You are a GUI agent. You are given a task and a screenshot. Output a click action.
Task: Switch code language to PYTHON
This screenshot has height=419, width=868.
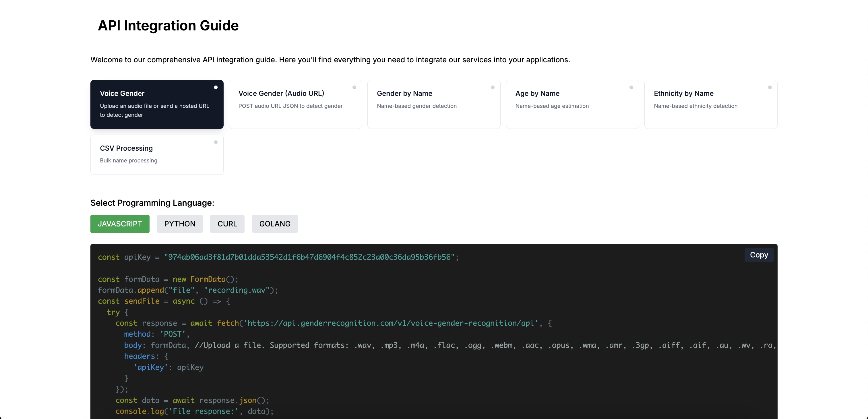[x=180, y=224]
